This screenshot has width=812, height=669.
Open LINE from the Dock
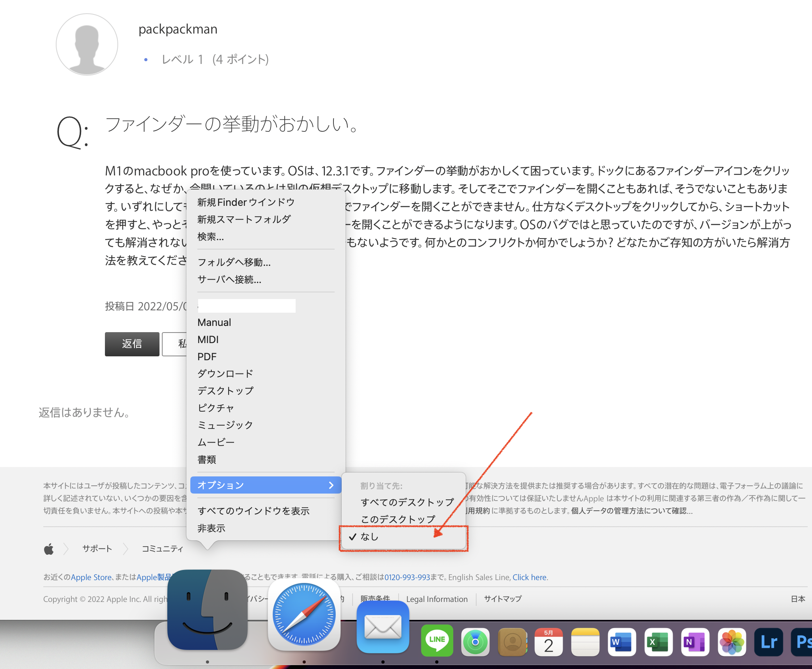(437, 641)
